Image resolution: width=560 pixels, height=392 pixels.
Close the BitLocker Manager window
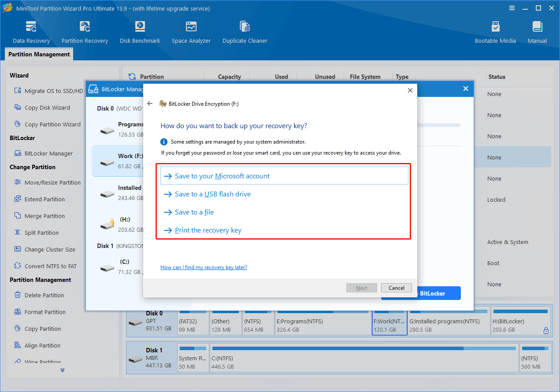(x=465, y=89)
